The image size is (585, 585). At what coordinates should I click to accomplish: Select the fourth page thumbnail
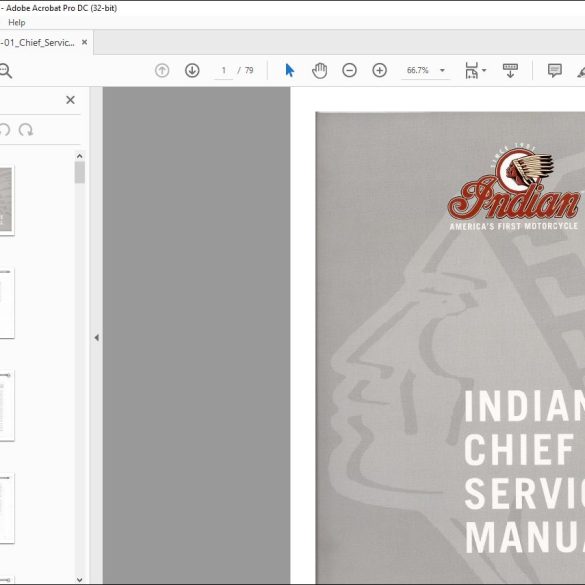[7, 508]
